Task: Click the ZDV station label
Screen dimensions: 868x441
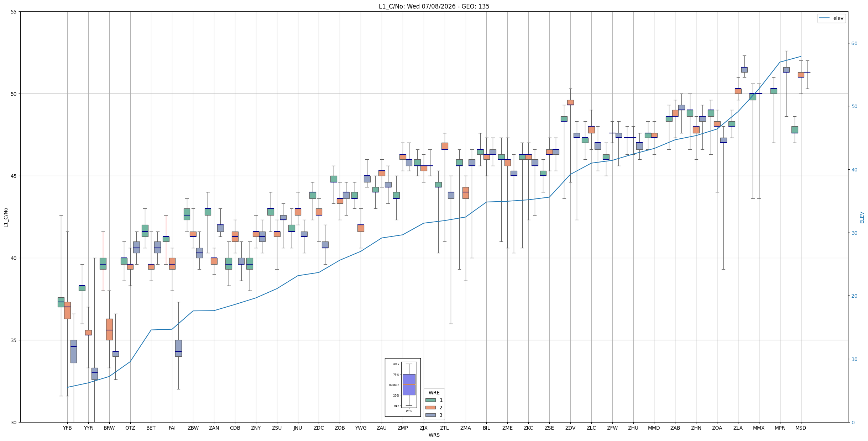Action: 570,428
